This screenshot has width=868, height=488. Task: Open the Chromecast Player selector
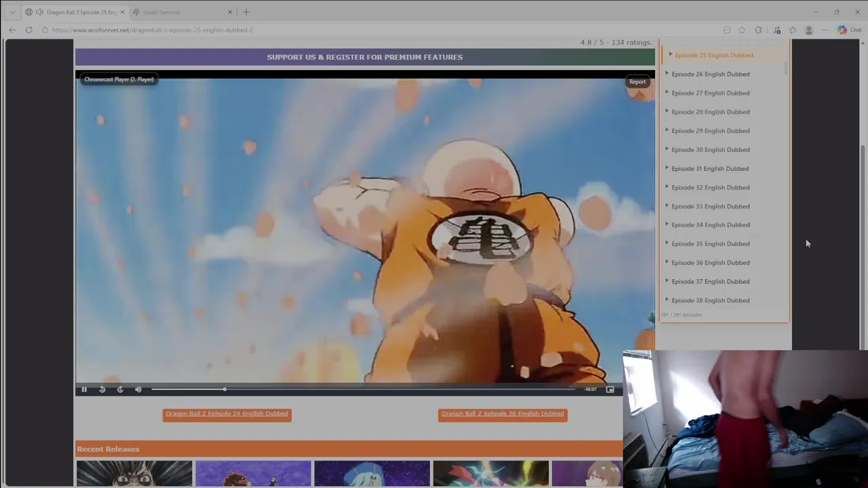tap(119, 79)
